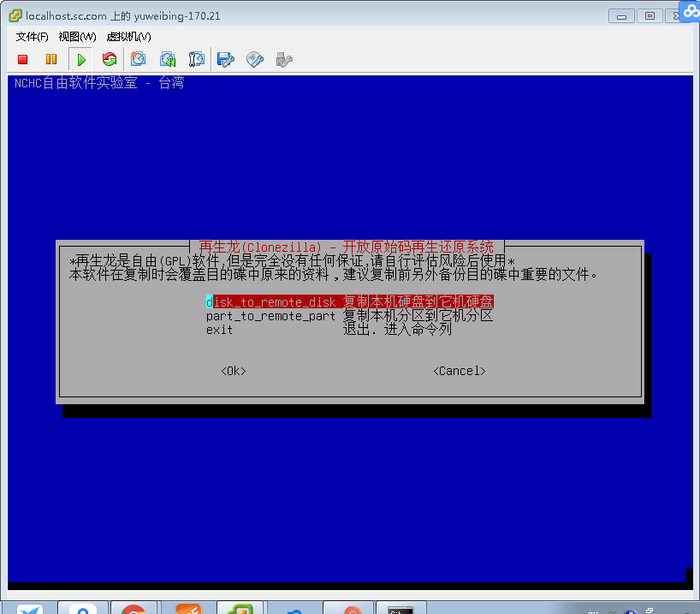
Task: Minimize the VM console window
Action: (x=621, y=16)
